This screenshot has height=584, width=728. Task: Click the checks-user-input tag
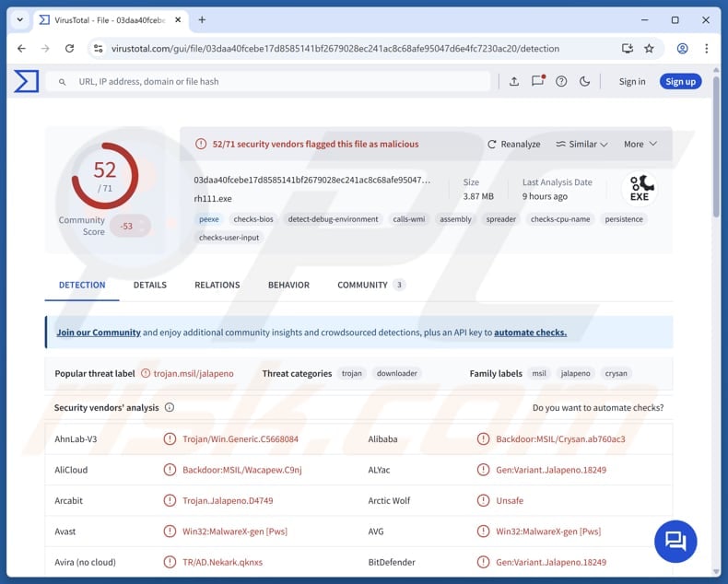click(229, 238)
